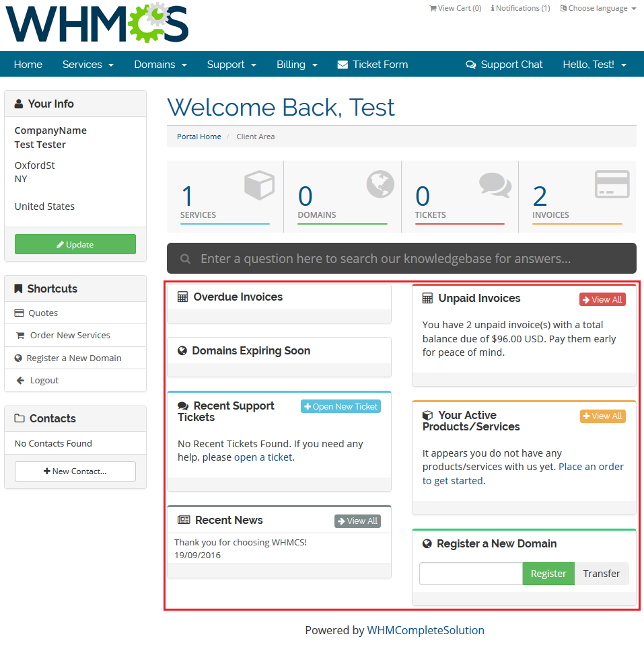The width and height of the screenshot is (644, 651).
Task: Click the New Contact... button
Action: pos(75,471)
